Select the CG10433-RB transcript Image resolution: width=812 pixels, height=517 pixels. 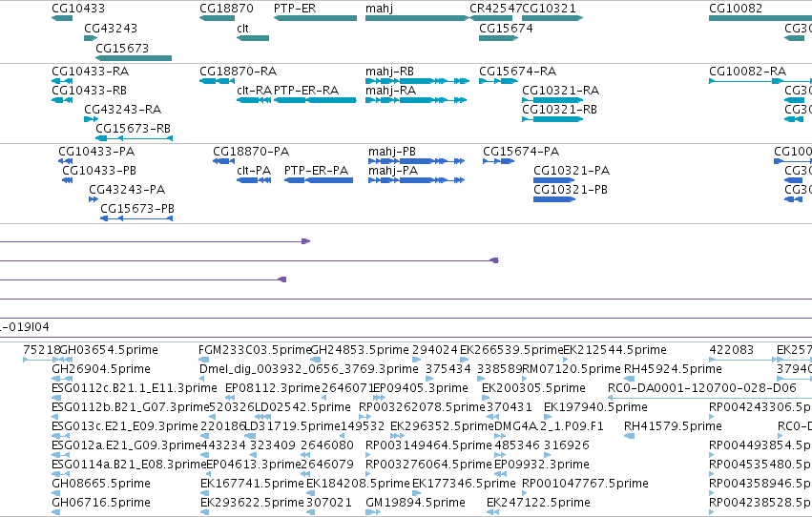62,100
